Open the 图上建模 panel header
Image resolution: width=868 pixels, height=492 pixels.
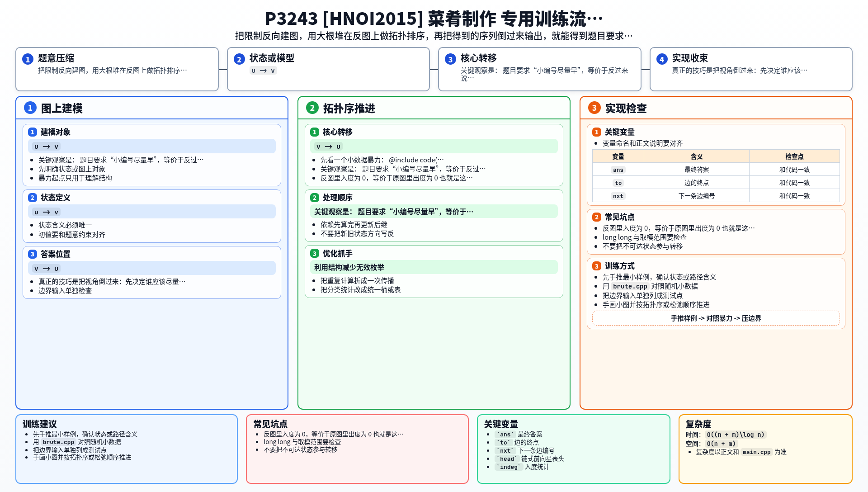click(x=152, y=108)
